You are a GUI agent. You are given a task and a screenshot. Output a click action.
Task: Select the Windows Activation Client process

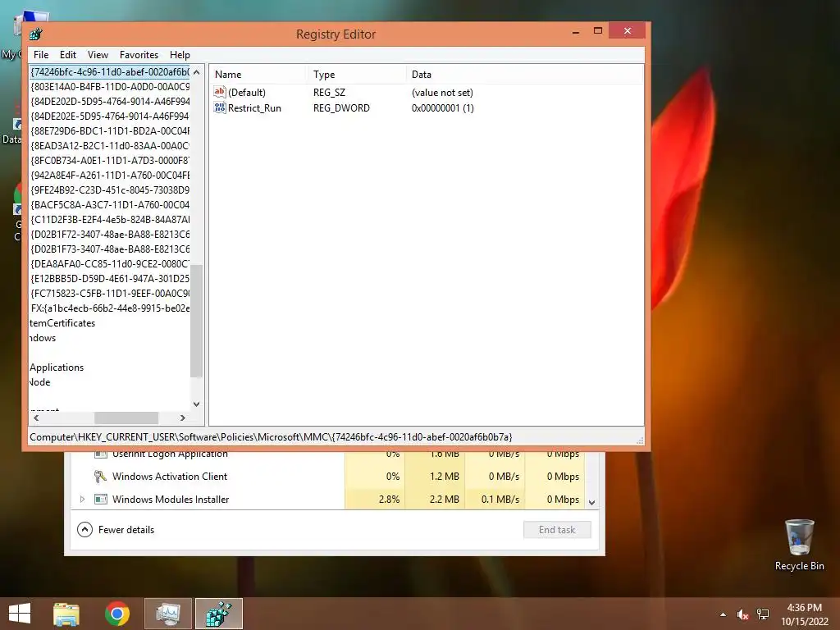170,477
